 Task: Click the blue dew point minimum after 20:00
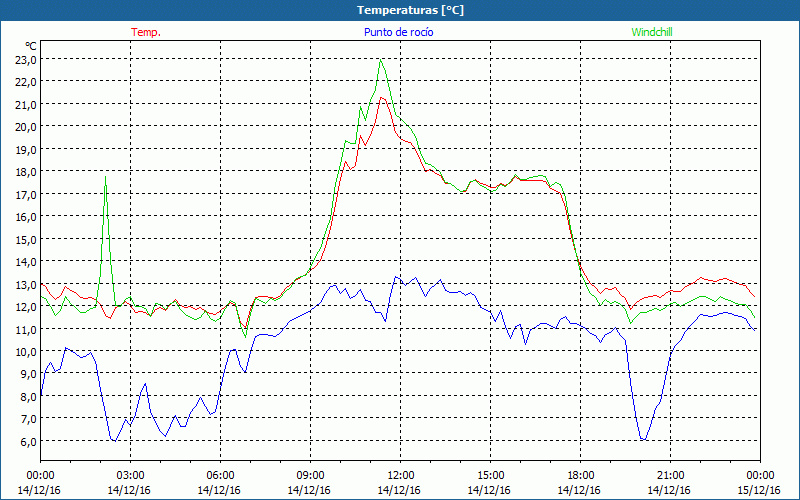click(643, 439)
